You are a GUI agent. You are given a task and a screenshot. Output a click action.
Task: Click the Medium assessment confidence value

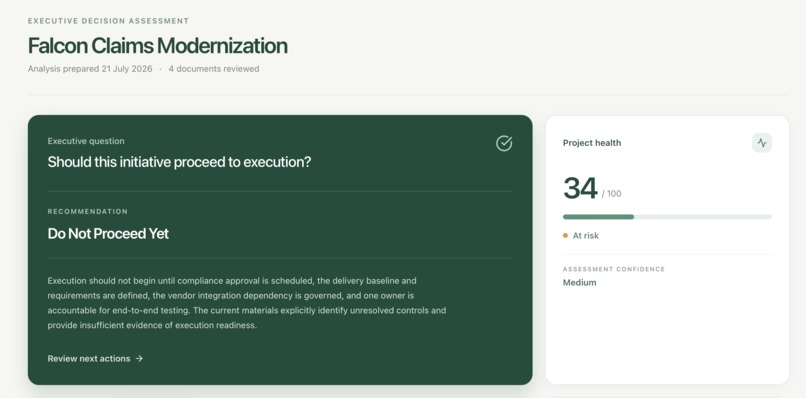pyautogui.click(x=579, y=282)
